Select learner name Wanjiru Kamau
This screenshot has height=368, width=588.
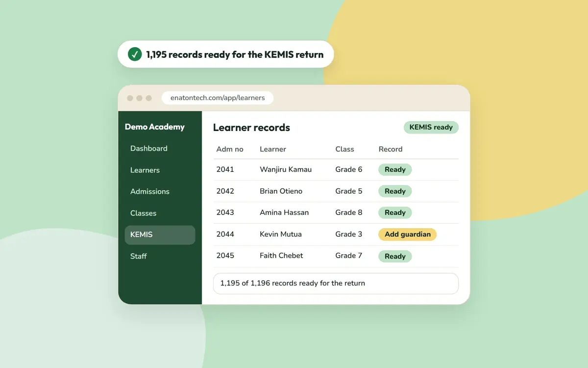pyautogui.click(x=286, y=169)
